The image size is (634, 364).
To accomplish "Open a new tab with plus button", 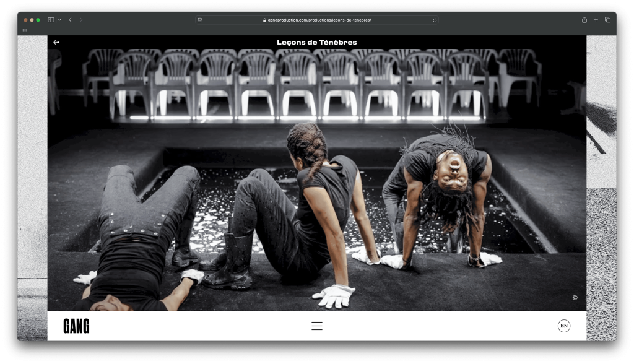I will [596, 20].
